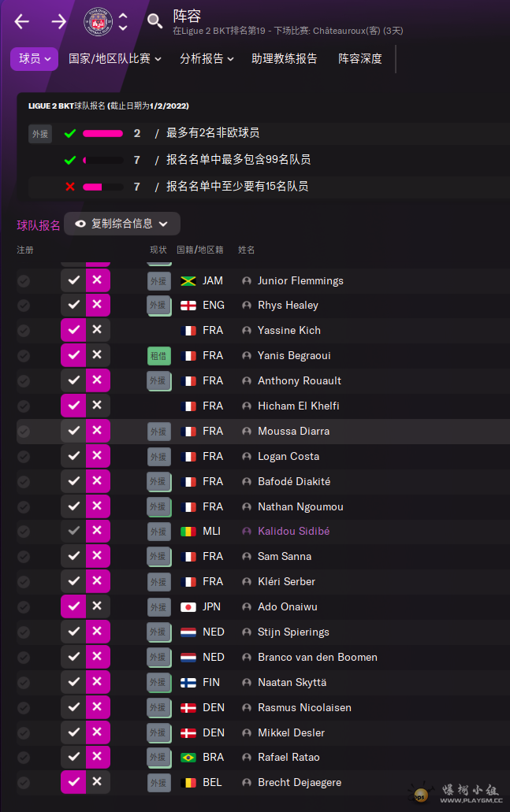Open Kalidou Sidibé's player profile
Screen dimensions: 510x812
coord(293,532)
